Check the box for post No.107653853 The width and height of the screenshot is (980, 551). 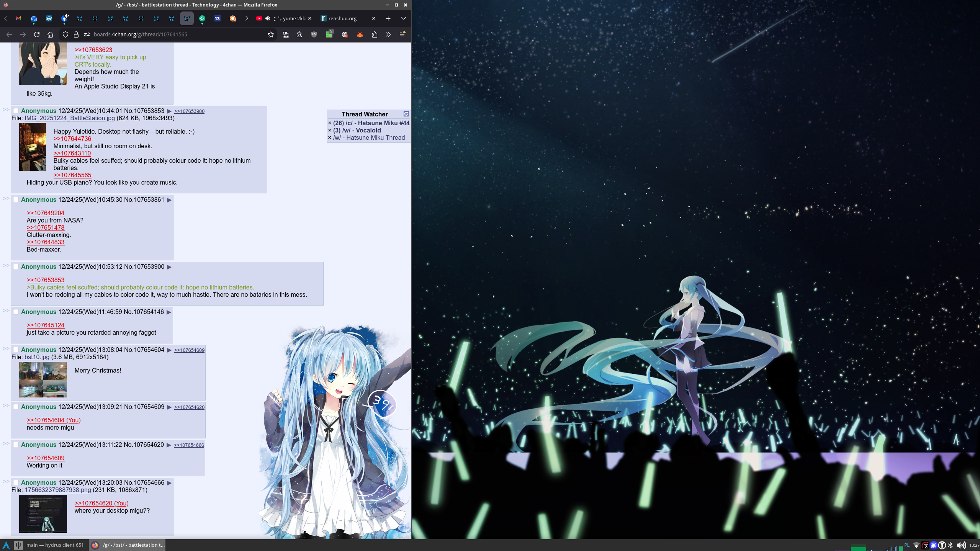16,111
